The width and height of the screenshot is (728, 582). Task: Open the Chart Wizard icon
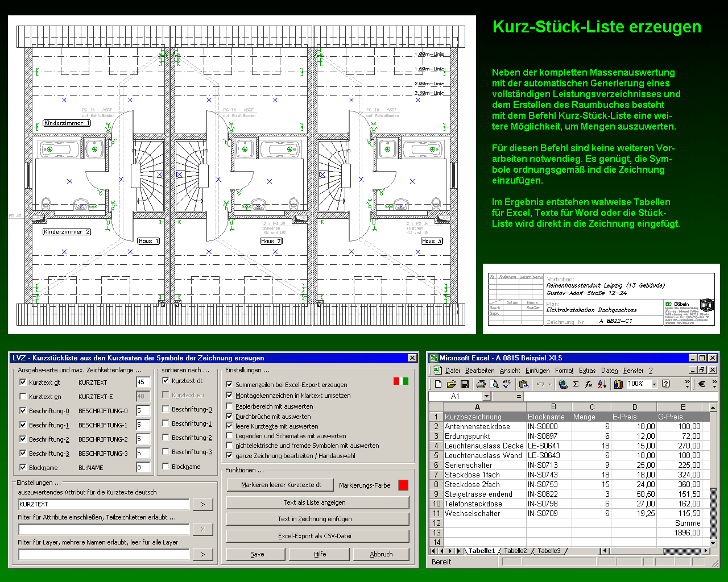618,384
